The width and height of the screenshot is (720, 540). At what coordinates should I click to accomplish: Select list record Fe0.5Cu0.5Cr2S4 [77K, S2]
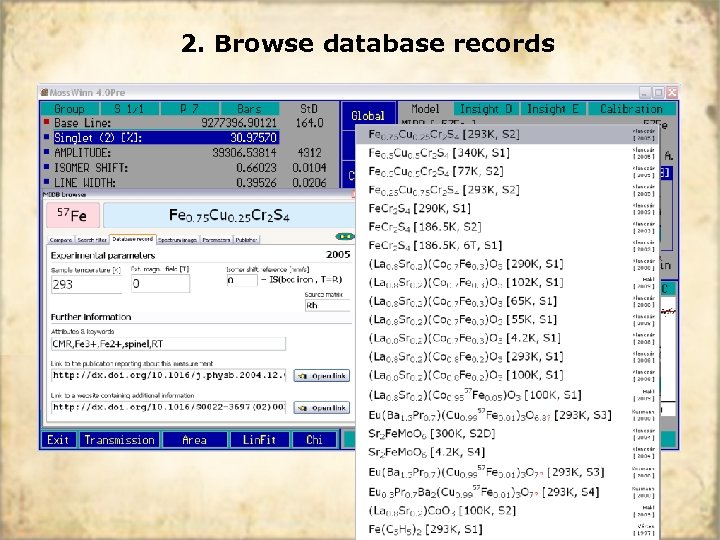pos(507,171)
